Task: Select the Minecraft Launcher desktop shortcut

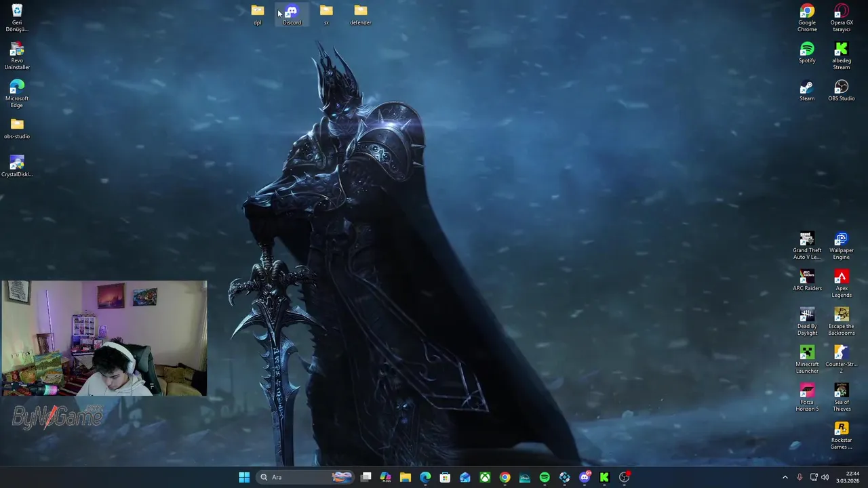Action: pyautogui.click(x=807, y=359)
